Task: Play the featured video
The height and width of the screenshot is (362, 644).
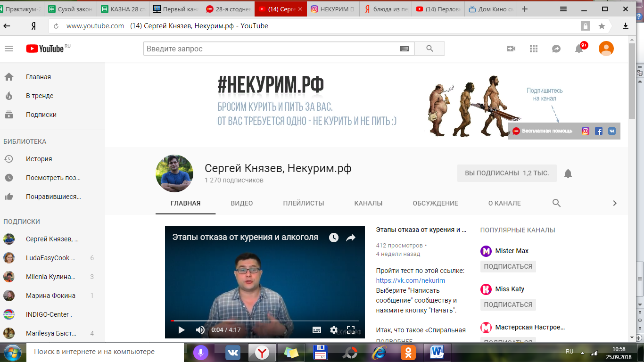Action: 182,330
